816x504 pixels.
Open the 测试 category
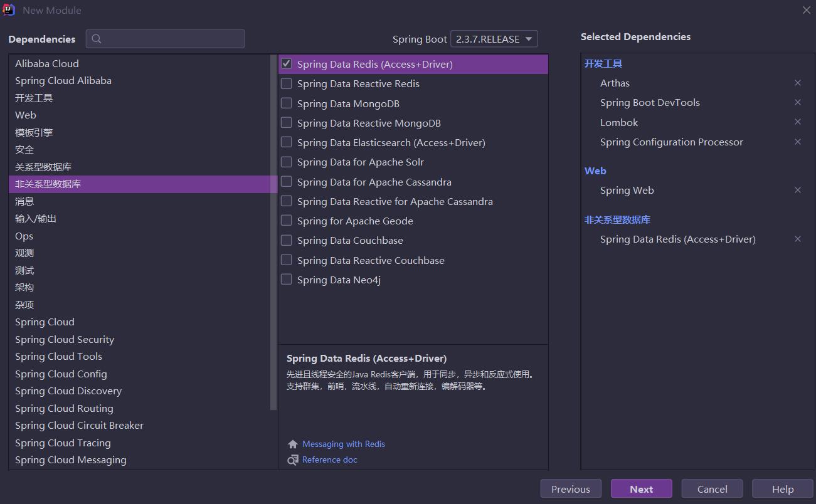point(139,270)
